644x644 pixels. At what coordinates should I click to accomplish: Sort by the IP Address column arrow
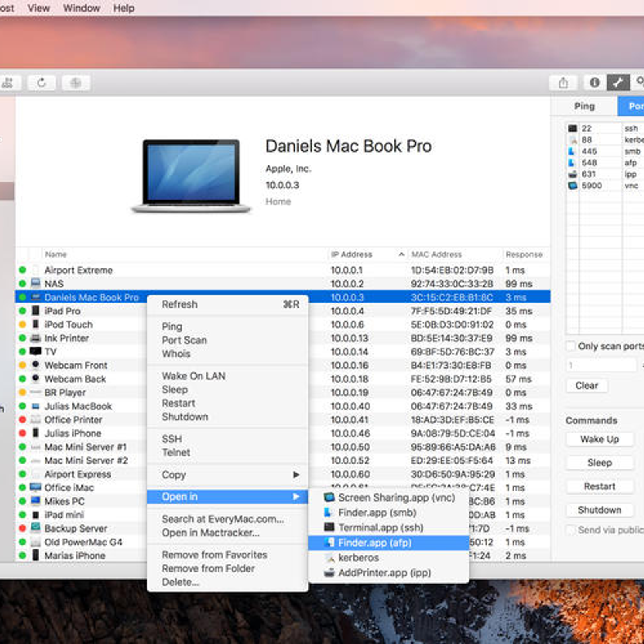(x=401, y=254)
